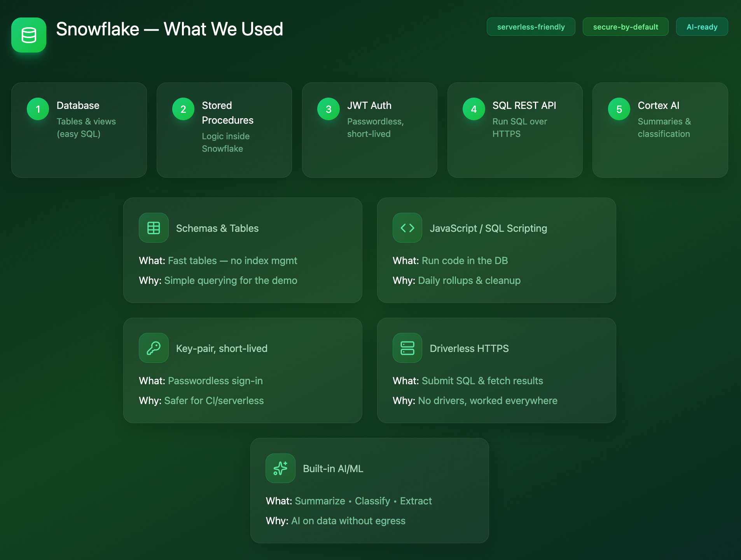The width and height of the screenshot is (741, 560).
Task: Open the SQL REST API step card
Action: pyautogui.click(x=515, y=130)
